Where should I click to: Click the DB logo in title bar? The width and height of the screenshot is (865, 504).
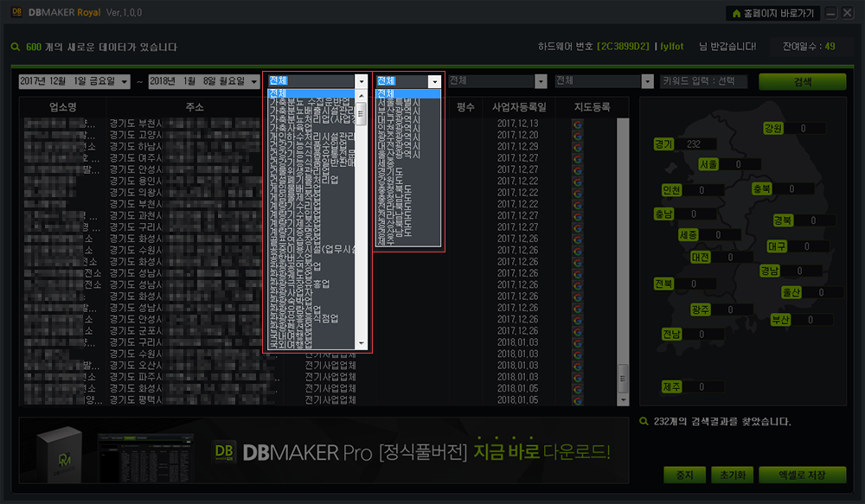[16, 12]
